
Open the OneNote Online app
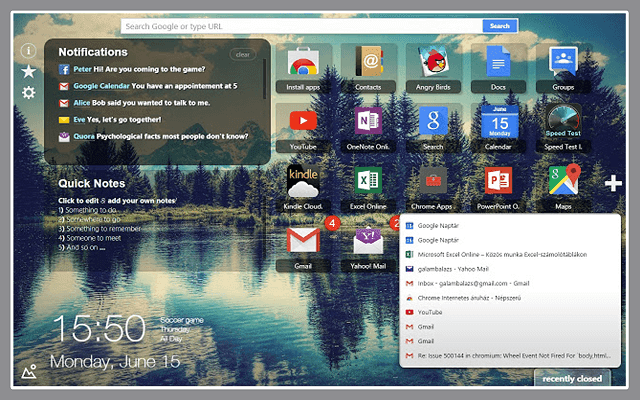click(368, 124)
